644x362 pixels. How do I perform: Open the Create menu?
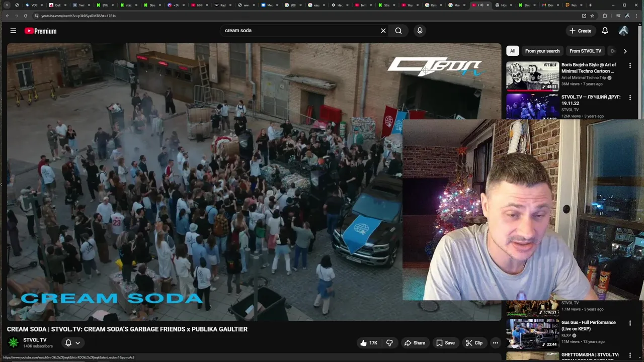pos(580,31)
